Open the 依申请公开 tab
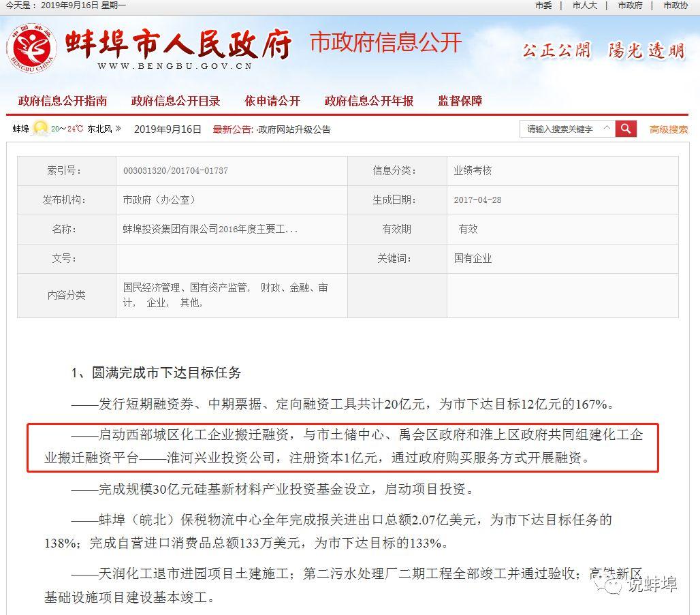700x615 pixels. pyautogui.click(x=272, y=101)
